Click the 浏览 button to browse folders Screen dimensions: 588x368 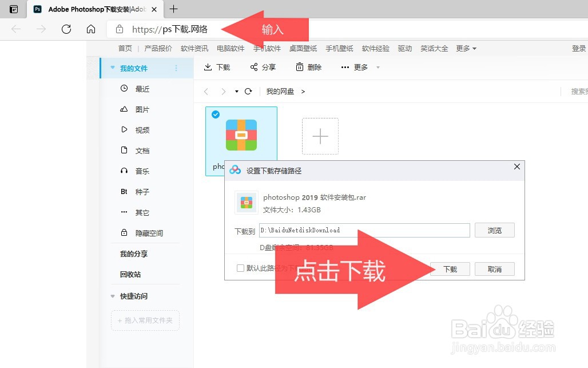click(x=494, y=230)
